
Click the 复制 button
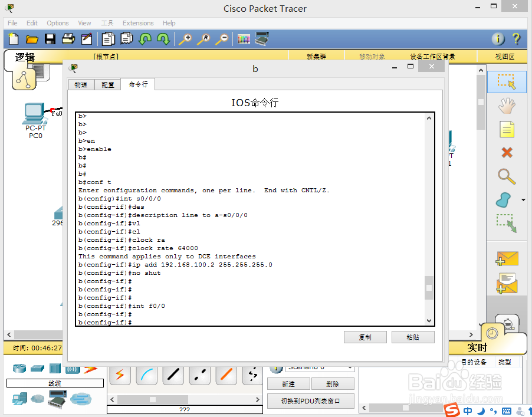point(365,337)
